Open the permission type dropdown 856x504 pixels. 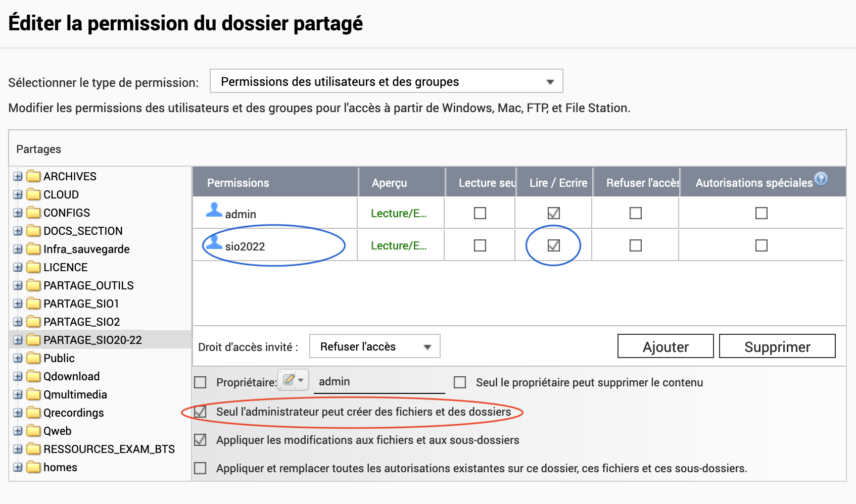[386, 81]
